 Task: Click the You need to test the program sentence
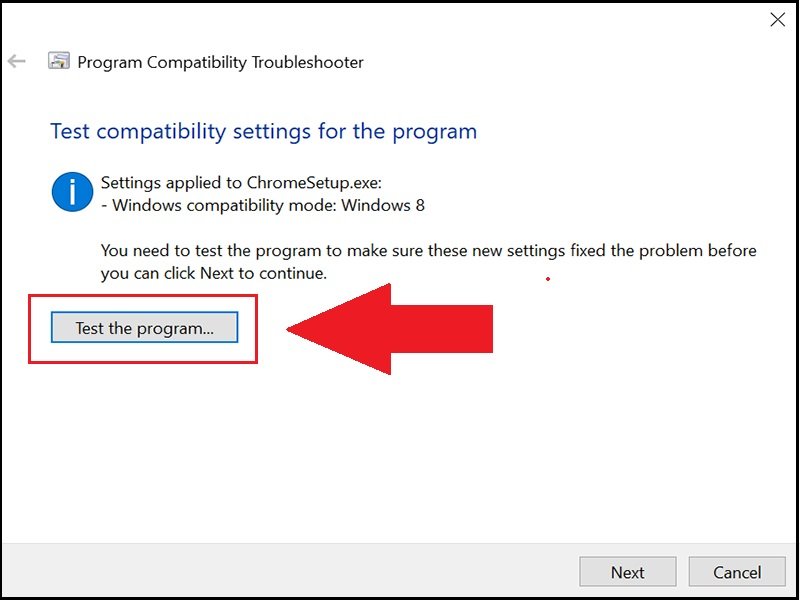click(x=429, y=251)
